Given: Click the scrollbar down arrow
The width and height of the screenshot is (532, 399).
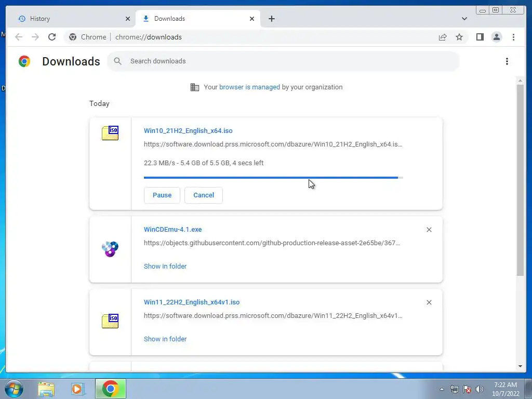Looking at the screenshot, I should (520, 366).
